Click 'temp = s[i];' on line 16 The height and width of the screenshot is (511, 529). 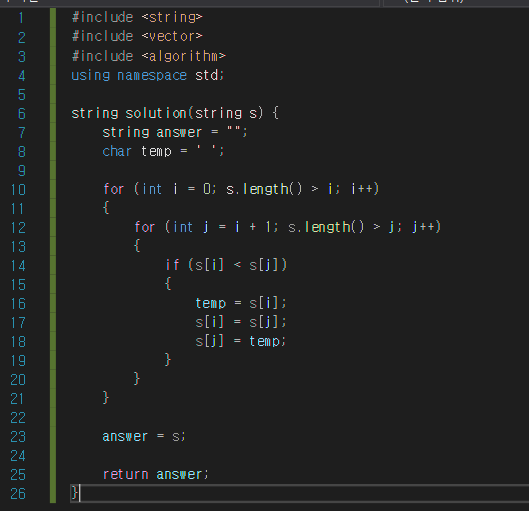coord(241,303)
